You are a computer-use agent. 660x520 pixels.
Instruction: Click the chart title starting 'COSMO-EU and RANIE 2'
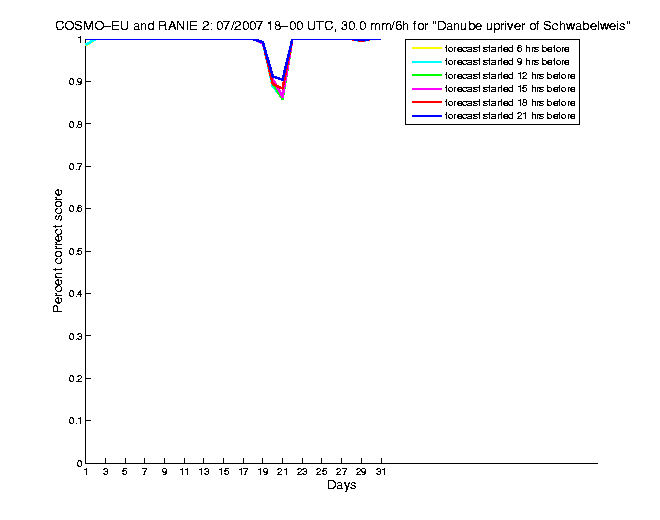coord(343,26)
